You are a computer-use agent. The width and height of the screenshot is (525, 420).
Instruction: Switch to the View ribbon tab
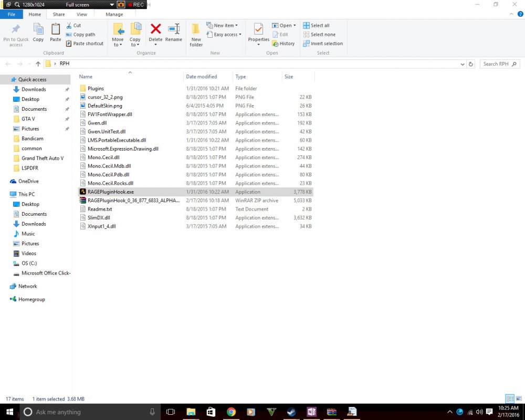coord(82,14)
